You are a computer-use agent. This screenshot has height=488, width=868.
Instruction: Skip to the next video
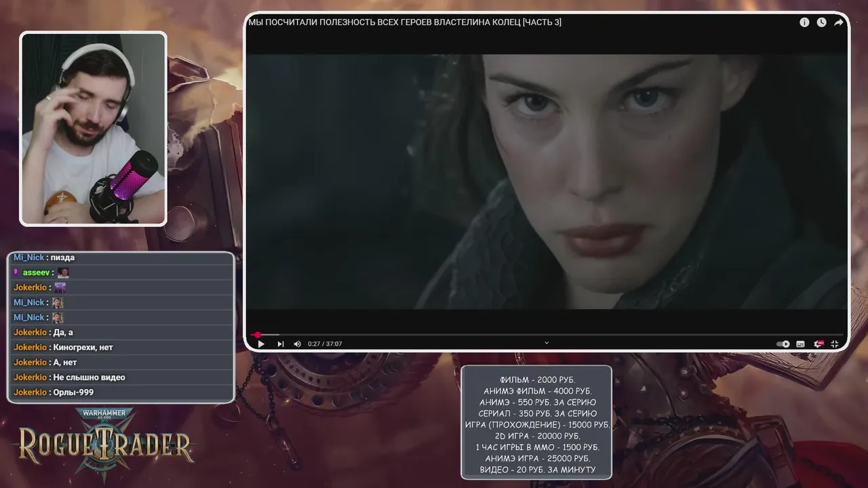coord(280,344)
